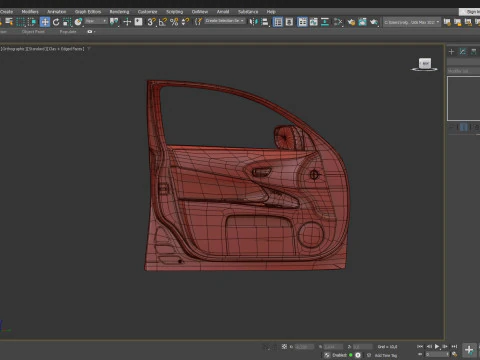This screenshot has height=360, width=480.
Task: Click Use Pivot Point Center icon
Action: tap(114, 22)
